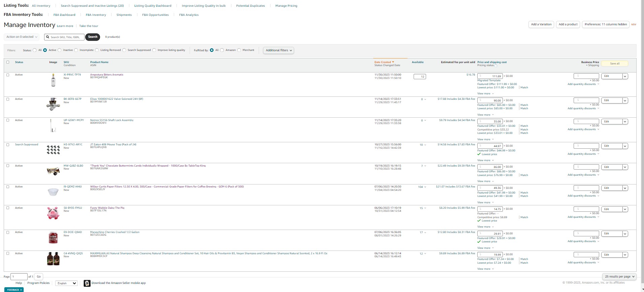
Task: Click the page number input field
Action: pos(19,276)
